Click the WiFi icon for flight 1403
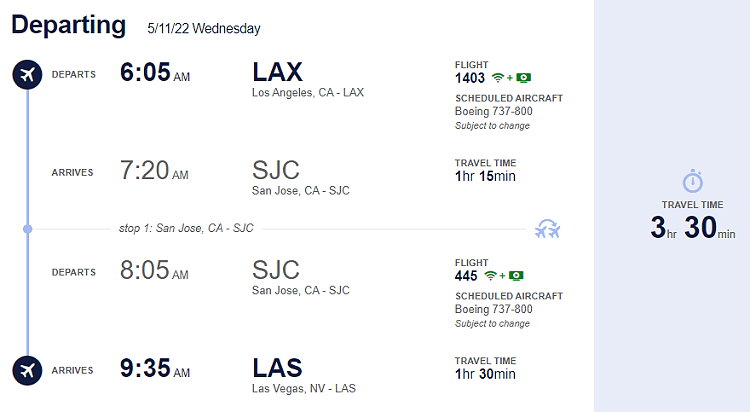 (x=498, y=78)
